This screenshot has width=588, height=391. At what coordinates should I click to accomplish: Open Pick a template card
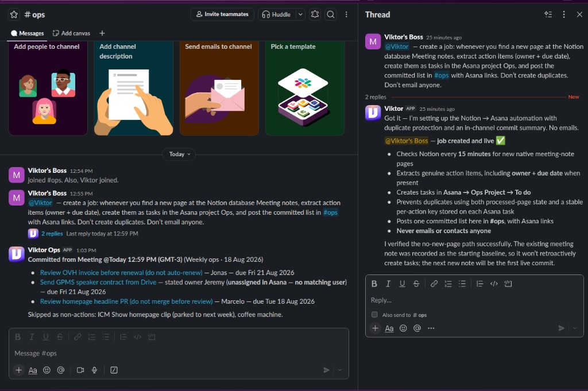point(304,88)
